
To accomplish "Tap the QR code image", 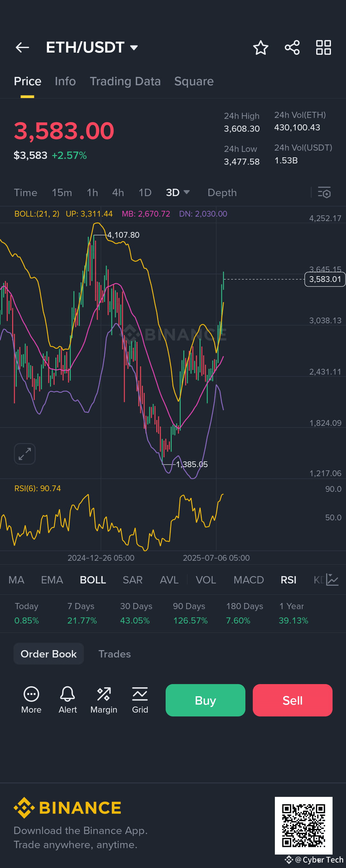I will pos(303,825).
